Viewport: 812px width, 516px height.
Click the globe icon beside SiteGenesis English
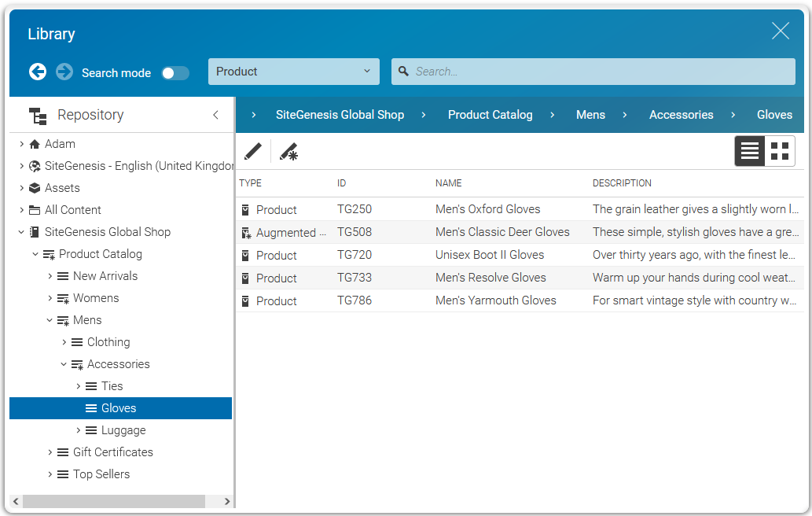point(35,166)
